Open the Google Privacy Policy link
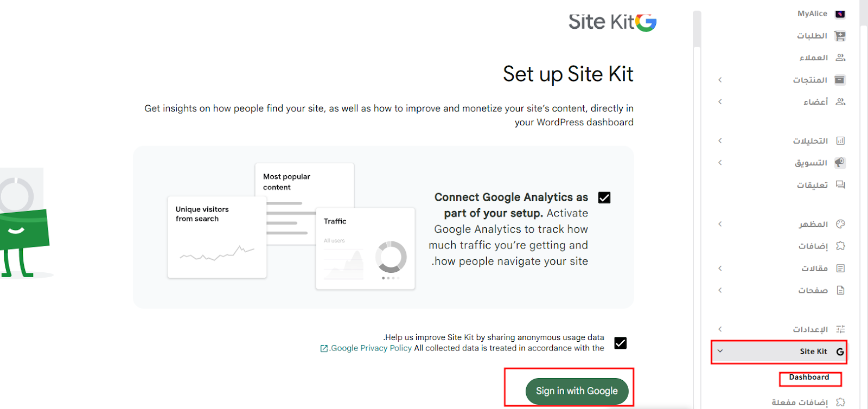This screenshot has height=409, width=868. coord(371,348)
